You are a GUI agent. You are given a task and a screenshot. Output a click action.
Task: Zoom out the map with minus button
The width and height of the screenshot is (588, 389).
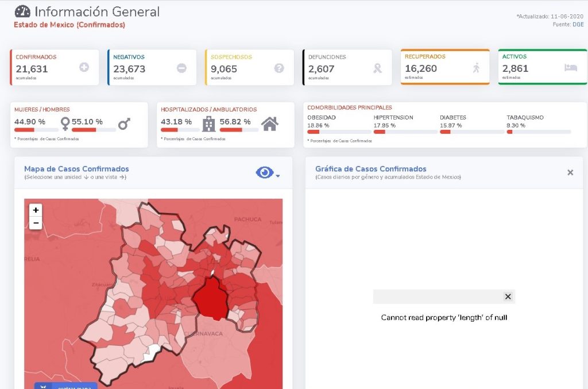tap(36, 223)
